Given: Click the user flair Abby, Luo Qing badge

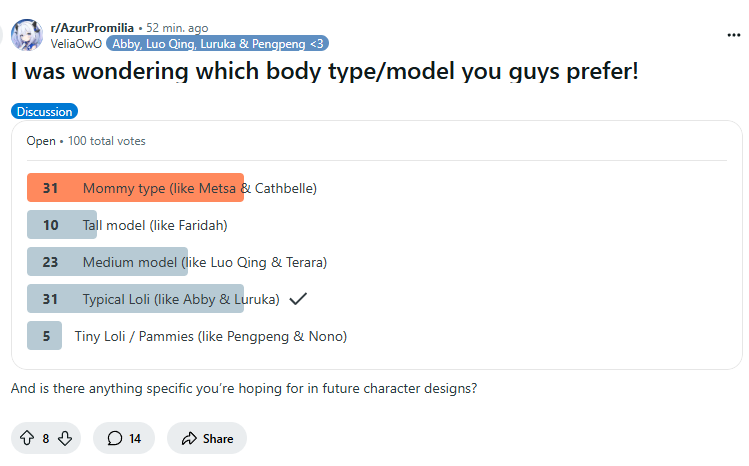Looking at the screenshot, I should click(x=217, y=43).
